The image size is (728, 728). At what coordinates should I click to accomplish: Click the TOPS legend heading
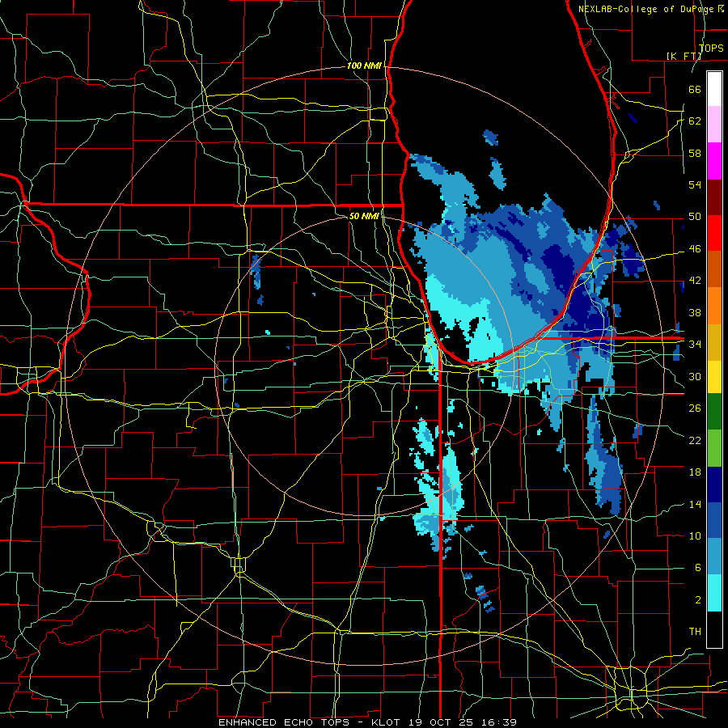point(711,48)
